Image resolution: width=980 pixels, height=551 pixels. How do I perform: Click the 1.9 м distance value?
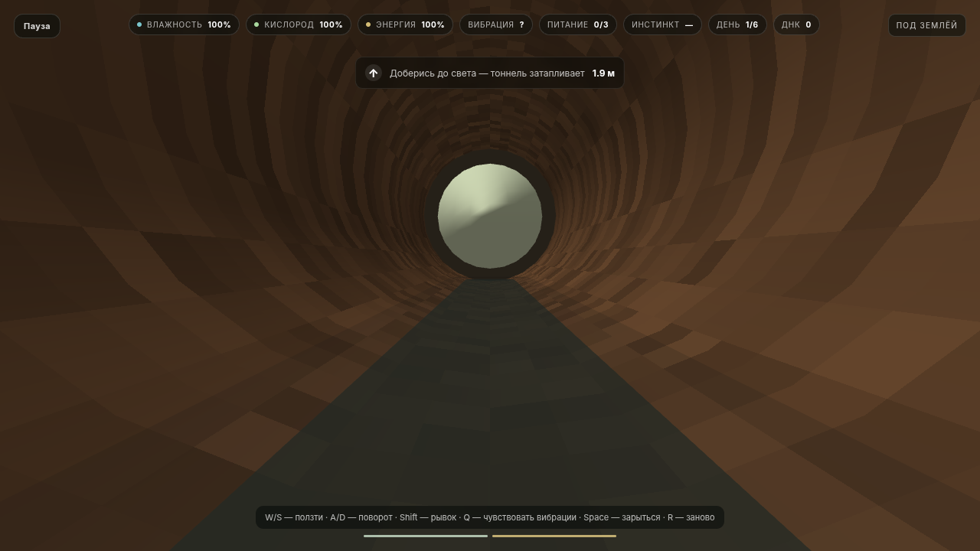point(603,73)
